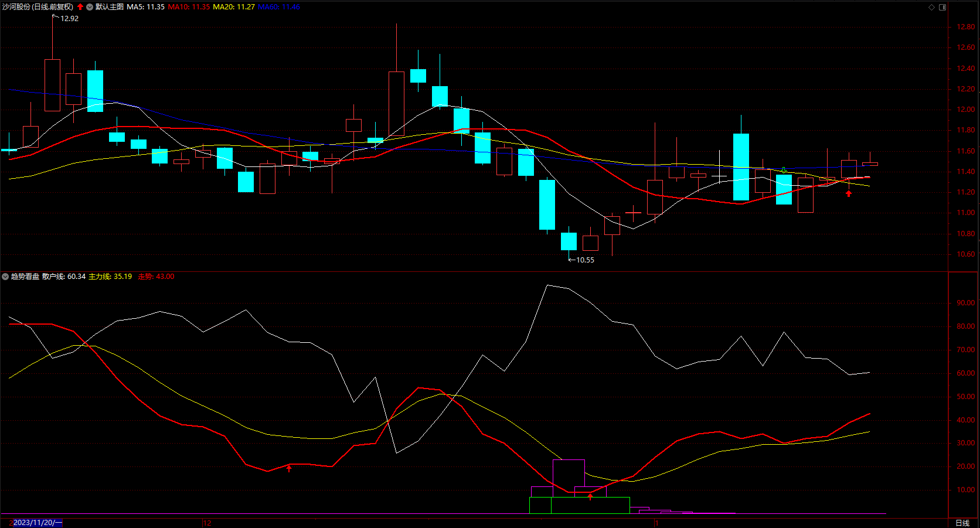Click the 10.60 price axis label
The height and width of the screenshot is (528, 980).
[x=966, y=254]
